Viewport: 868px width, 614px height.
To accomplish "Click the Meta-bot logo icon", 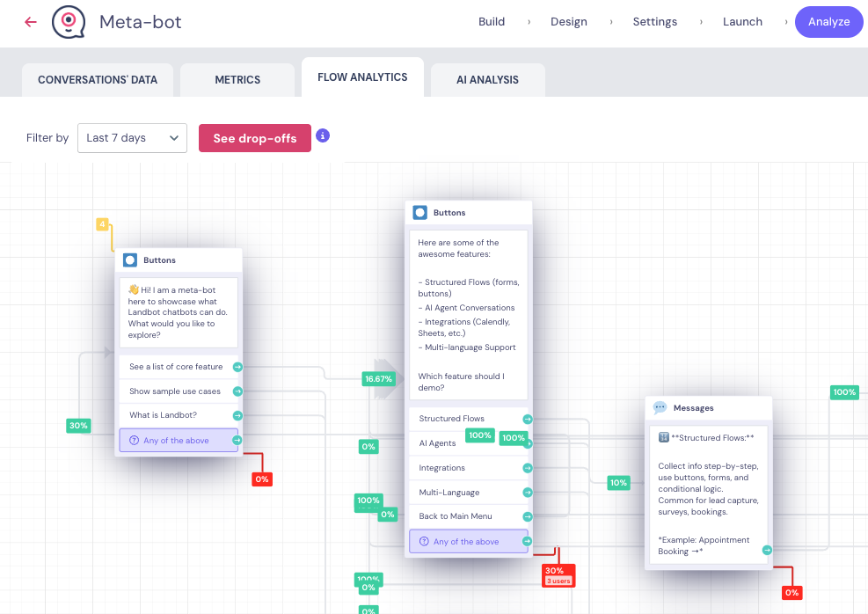I will coord(69,22).
